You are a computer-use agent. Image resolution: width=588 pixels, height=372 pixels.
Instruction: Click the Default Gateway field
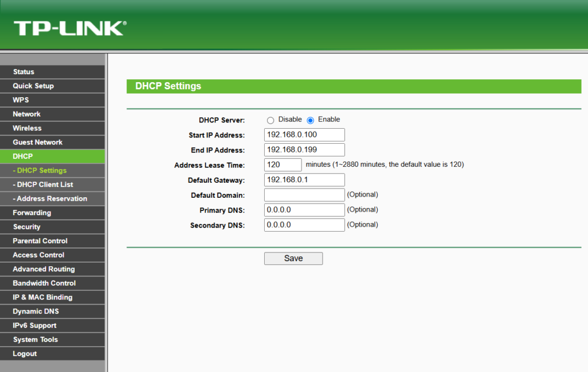tap(304, 180)
